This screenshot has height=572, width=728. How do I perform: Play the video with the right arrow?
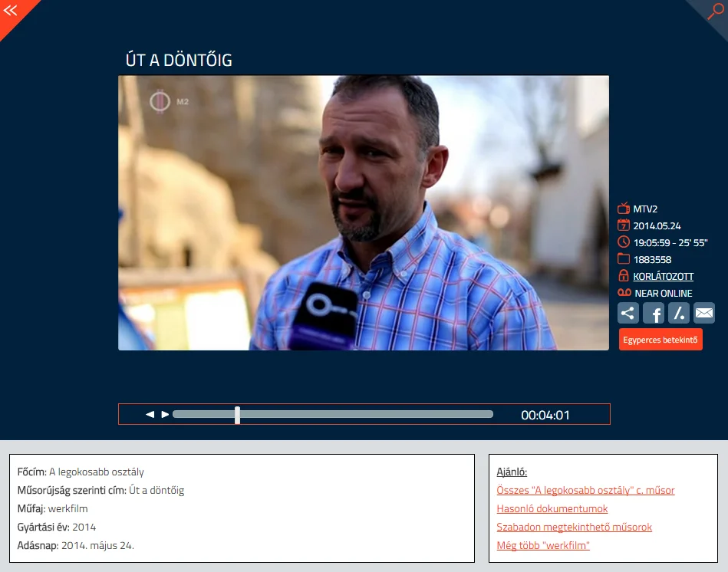tap(165, 414)
